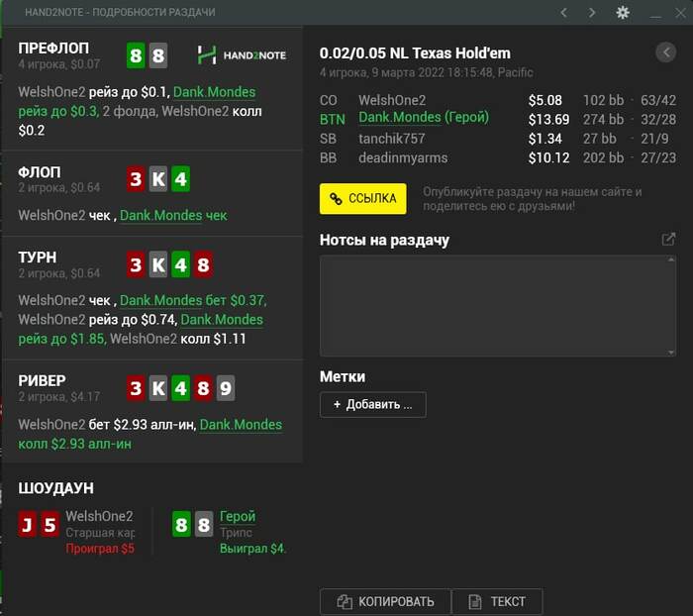Click the КОПИРОВАТЬ button

click(x=385, y=601)
